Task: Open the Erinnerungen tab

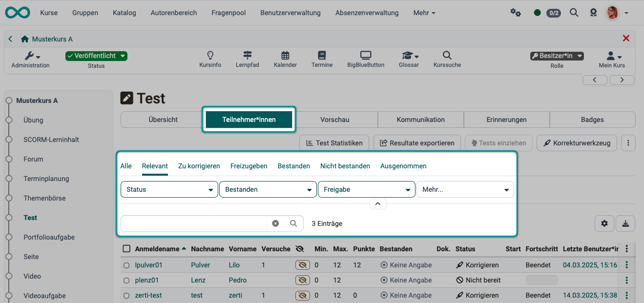Action: [507, 120]
